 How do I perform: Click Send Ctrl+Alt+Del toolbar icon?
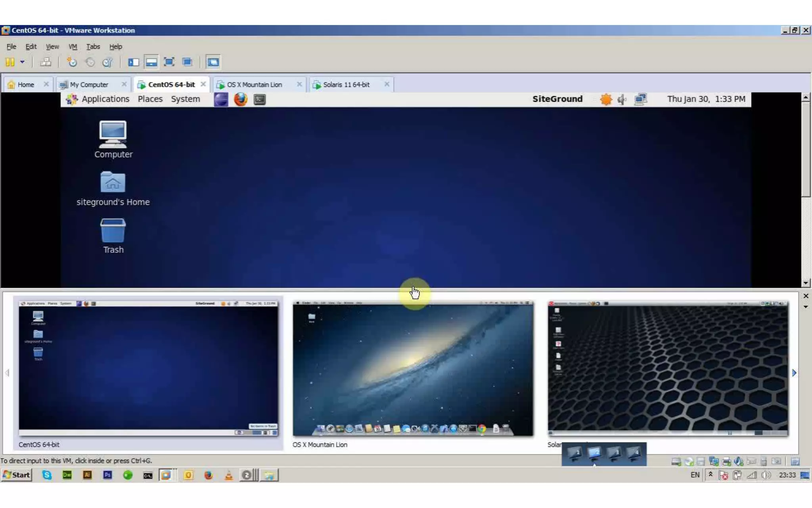click(46, 62)
